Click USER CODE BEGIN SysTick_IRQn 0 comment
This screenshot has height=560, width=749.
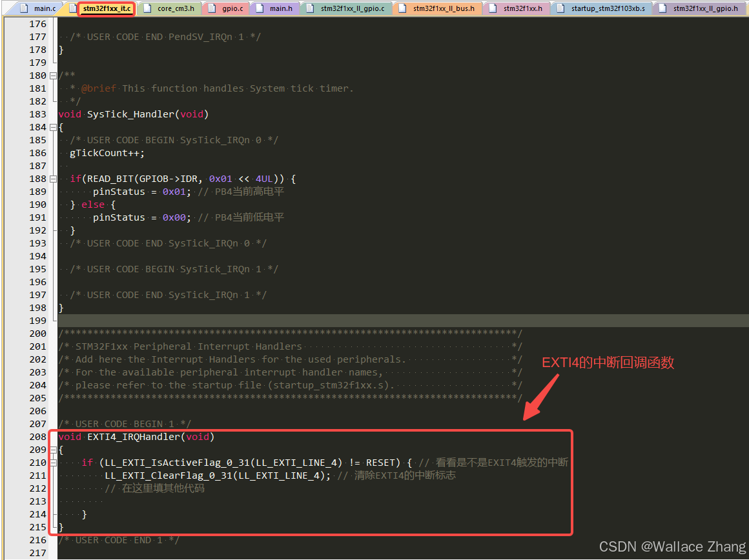174,140
